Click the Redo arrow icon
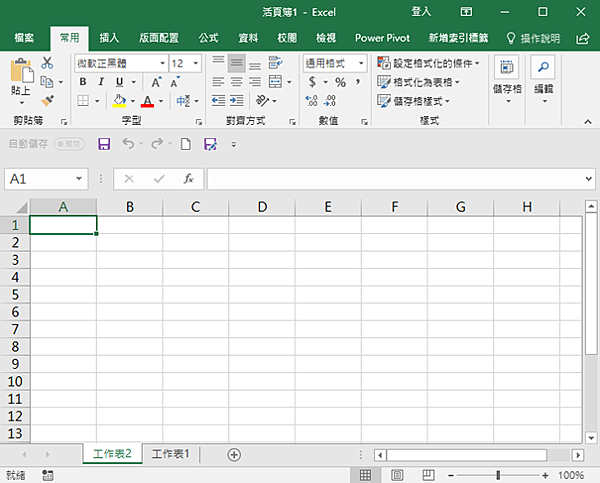This screenshot has height=483, width=600. pyautogui.click(x=157, y=144)
